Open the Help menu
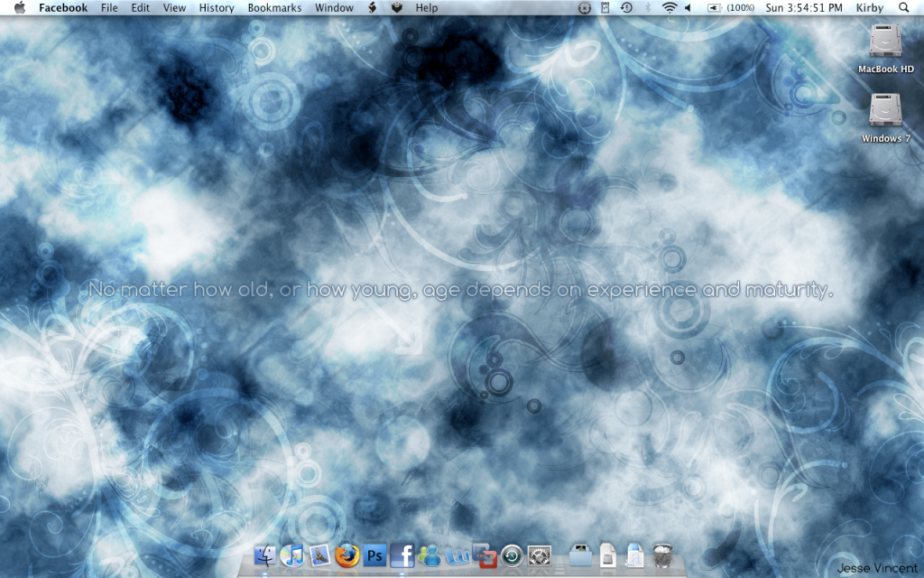This screenshot has height=578, width=924. click(x=427, y=7)
